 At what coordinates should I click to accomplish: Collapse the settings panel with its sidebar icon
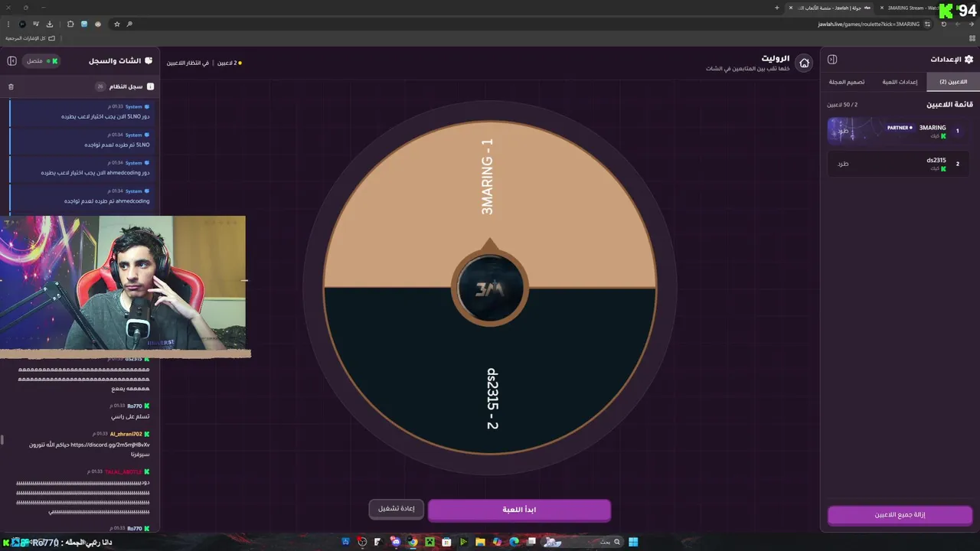832,60
